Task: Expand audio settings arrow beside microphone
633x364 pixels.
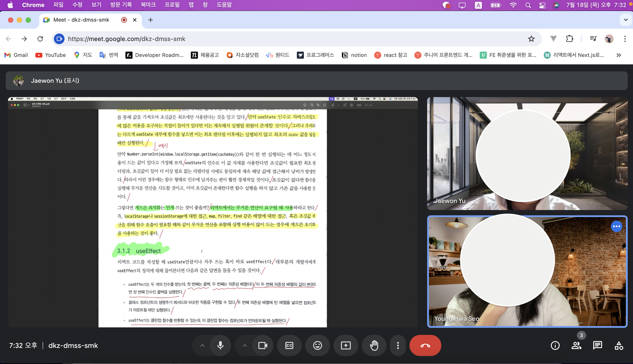Action: pyautogui.click(x=202, y=345)
